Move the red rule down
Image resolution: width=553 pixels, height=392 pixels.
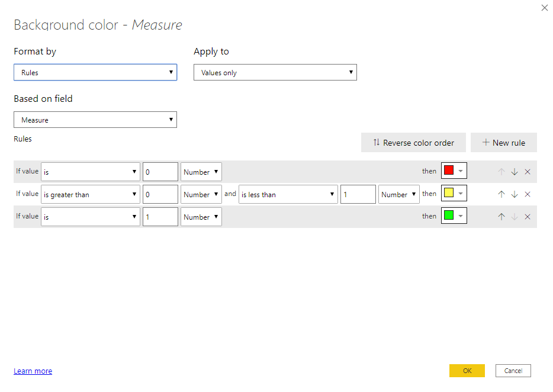tap(515, 172)
